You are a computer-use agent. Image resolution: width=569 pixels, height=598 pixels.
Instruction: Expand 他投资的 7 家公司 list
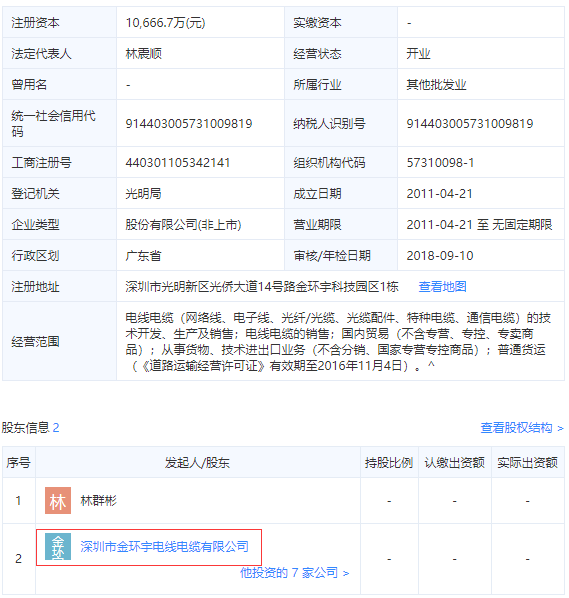[294, 572]
